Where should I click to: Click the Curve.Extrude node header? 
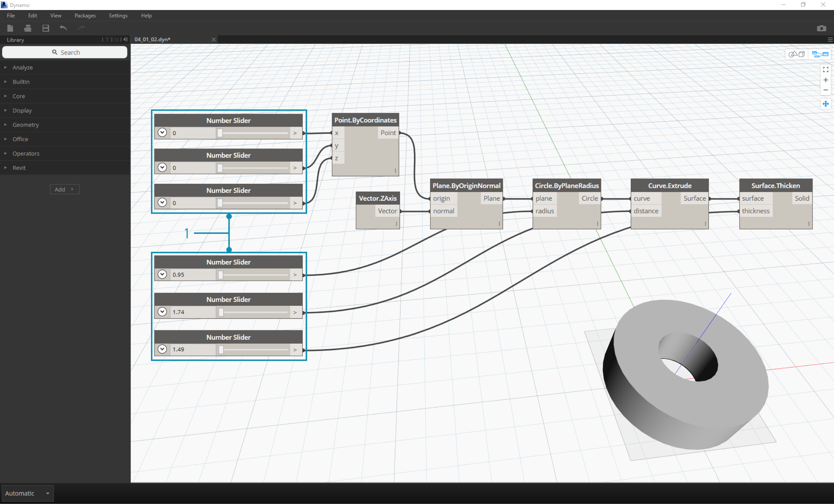[x=669, y=185]
